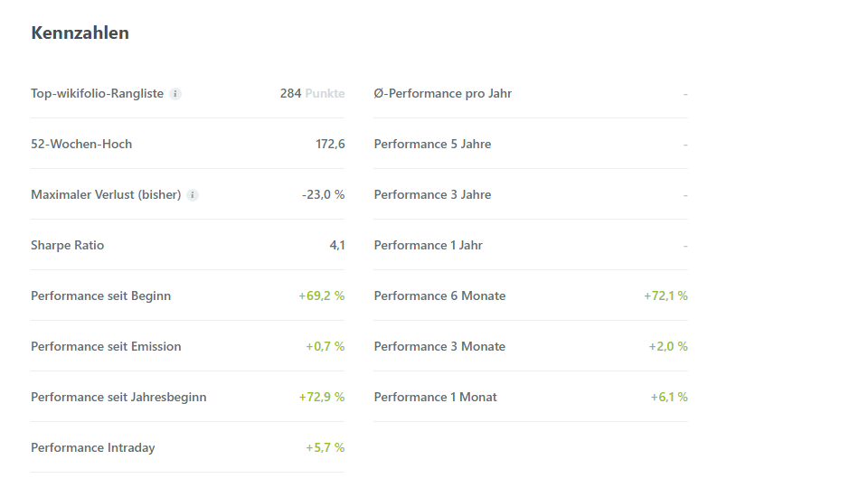Image resolution: width=868 pixels, height=488 pixels.
Task: Select the +2,0 % three-month value
Action: click(x=668, y=347)
